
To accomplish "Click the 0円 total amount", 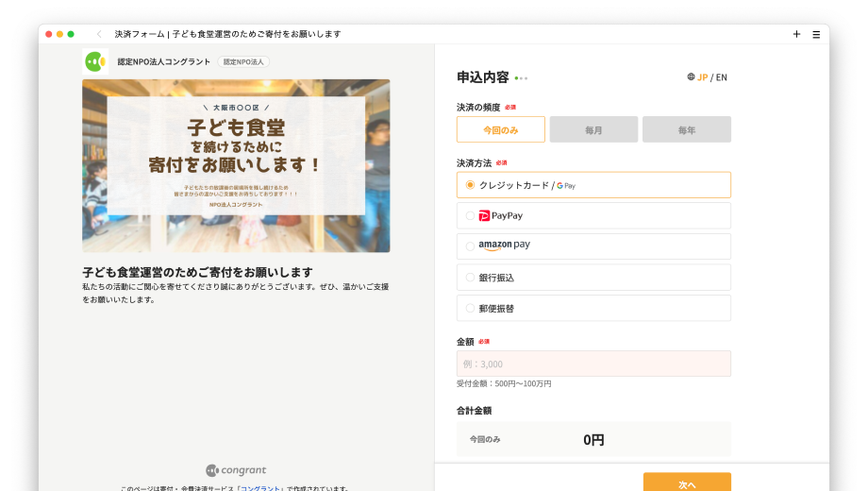I will click(593, 440).
